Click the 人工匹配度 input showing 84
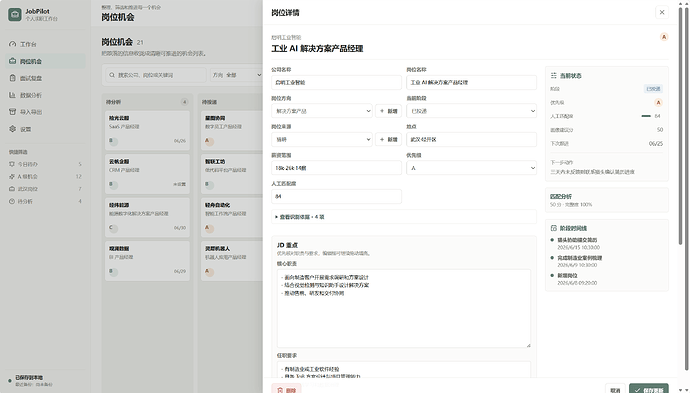690x393 pixels. pos(336,196)
